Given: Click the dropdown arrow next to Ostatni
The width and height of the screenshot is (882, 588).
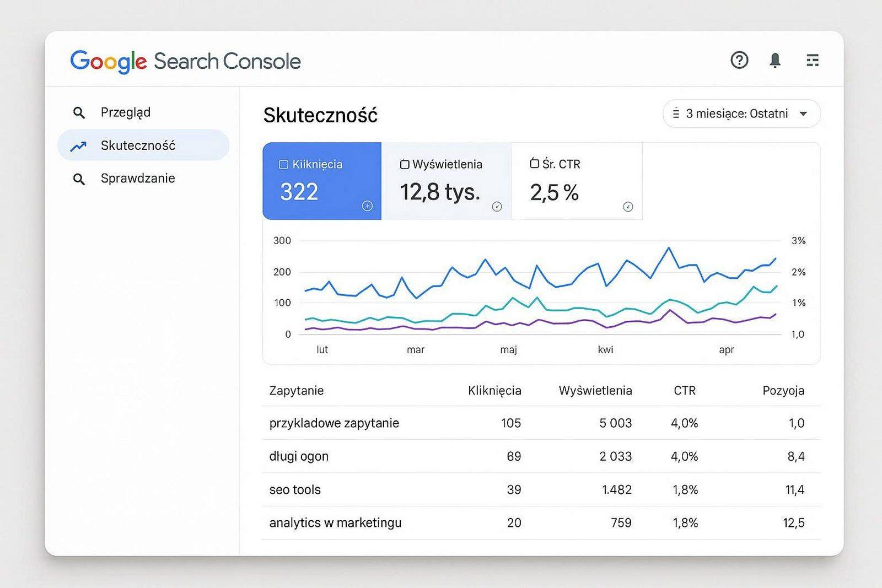Looking at the screenshot, I should click(x=803, y=114).
